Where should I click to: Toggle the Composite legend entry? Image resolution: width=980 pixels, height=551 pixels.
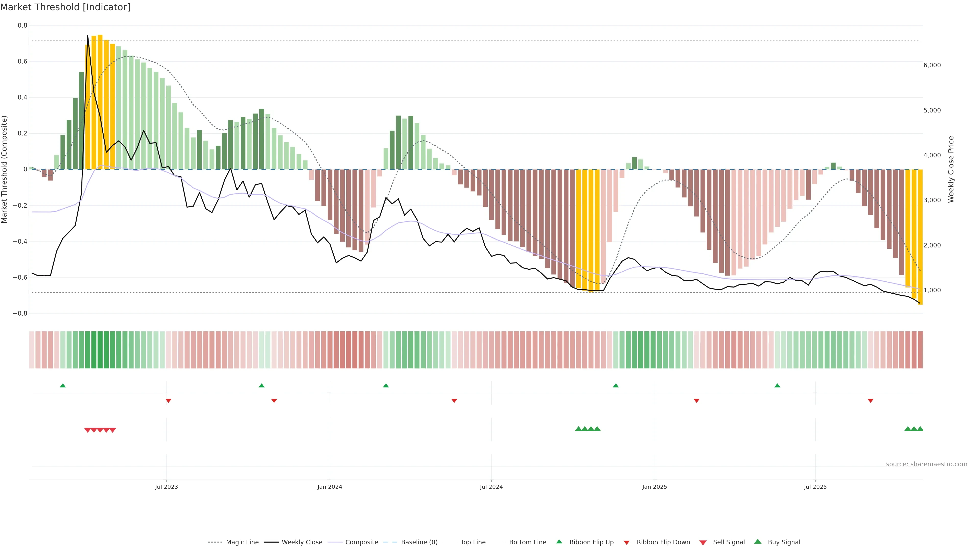[x=361, y=542]
